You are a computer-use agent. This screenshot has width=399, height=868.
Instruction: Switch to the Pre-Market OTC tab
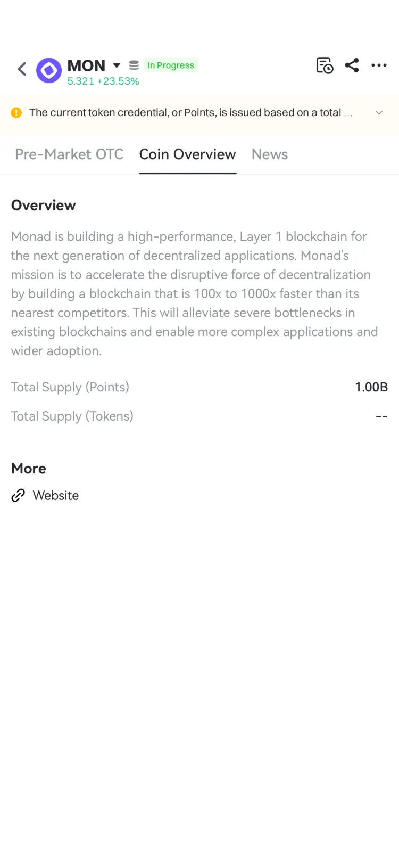[69, 154]
